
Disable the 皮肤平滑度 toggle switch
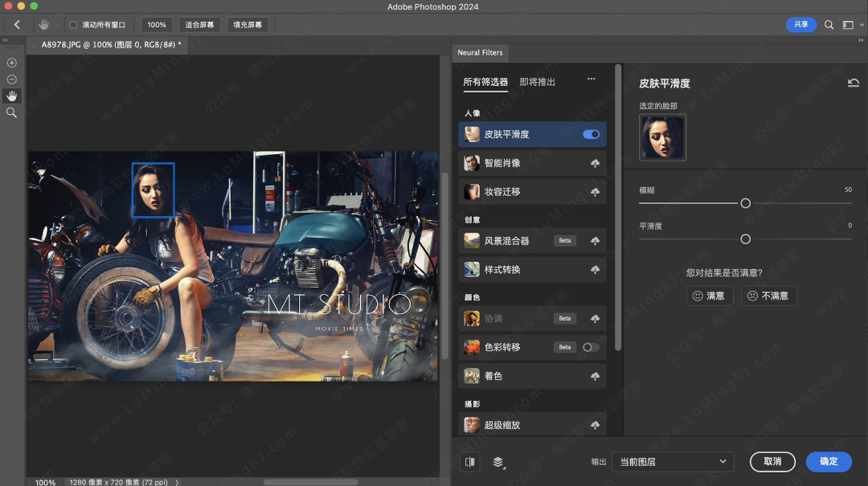point(591,134)
